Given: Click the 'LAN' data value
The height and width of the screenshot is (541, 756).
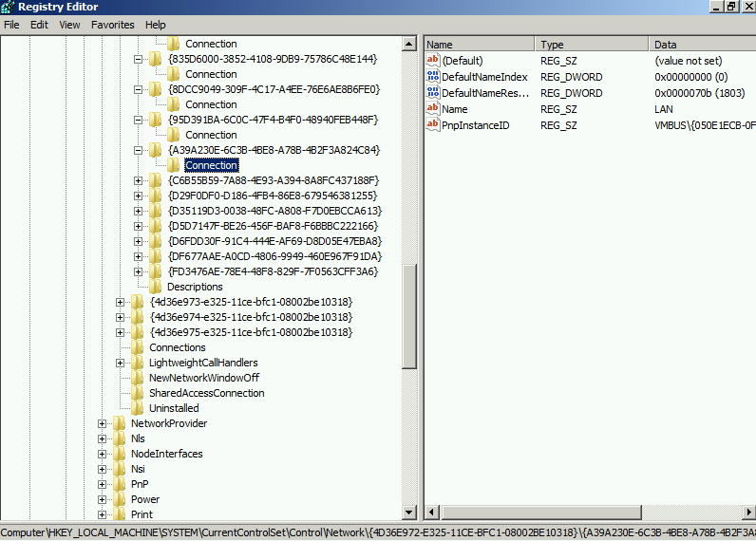Looking at the screenshot, I should coord(664,109).
